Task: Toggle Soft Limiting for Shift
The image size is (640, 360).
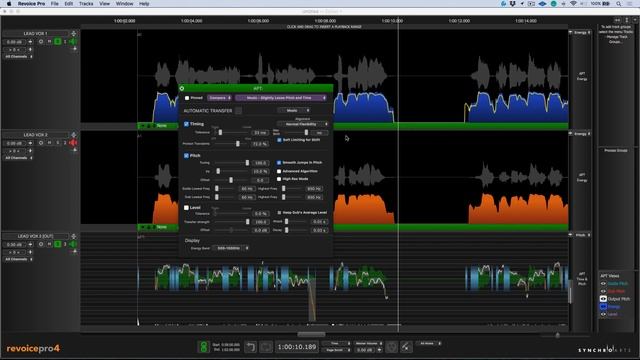Action: pyautogui.click(x=279, y=140)
